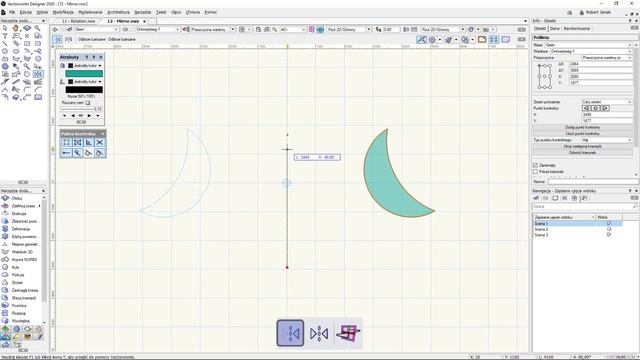Select the Rectangle tool
Viewport: 640px width, 360px height.
point(27,44)
